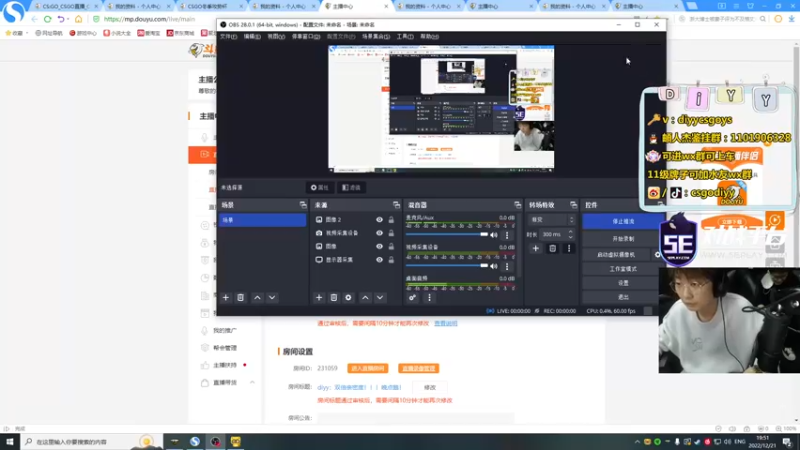
Task: Hide the 图像 source via eye icon
Action: pyautogui.click(x=379, y=246)
